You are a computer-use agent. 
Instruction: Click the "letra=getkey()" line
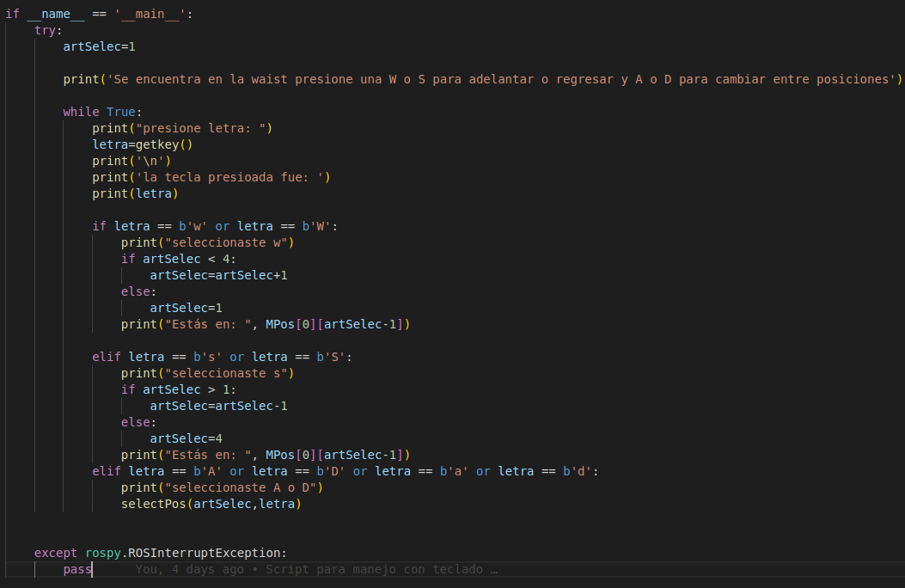pos(143,144)
